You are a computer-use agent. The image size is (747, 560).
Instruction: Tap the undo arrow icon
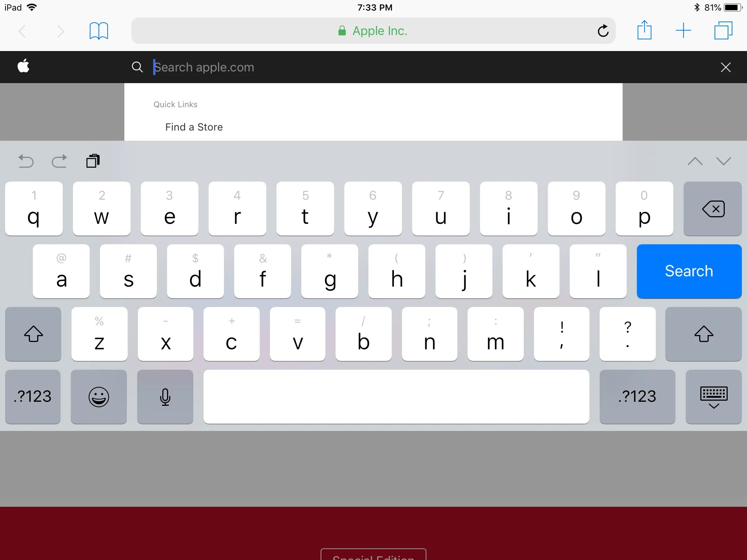click(26, 160)
